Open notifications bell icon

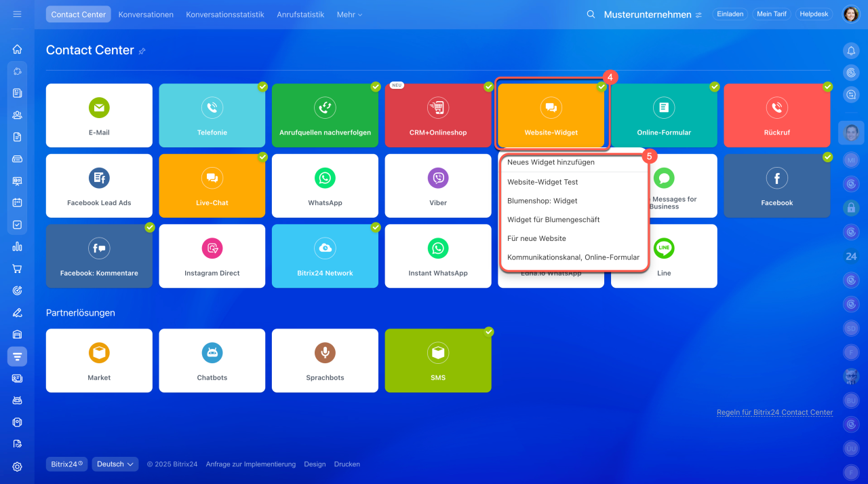851,51
